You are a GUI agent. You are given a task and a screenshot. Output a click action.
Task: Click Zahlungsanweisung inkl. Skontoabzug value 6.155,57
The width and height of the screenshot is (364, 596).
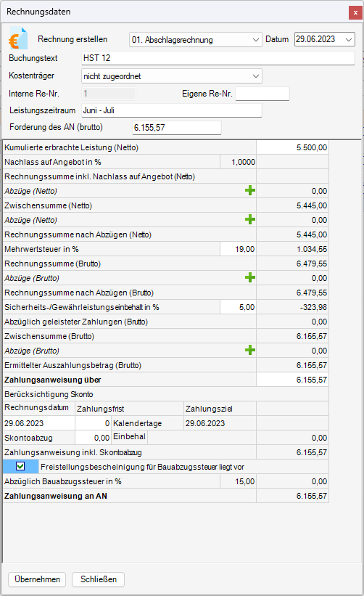(x=292, y=452)
